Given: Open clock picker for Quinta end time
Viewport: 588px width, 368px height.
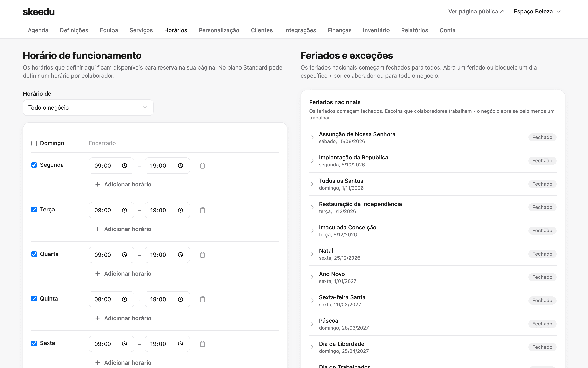Looking at the screenshot, I should (180, 299).
